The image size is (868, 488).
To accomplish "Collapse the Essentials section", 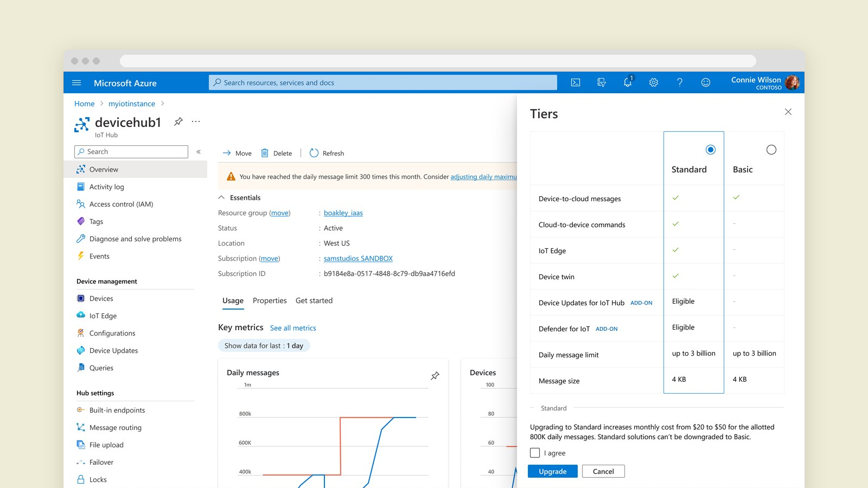I will (x=221, y=197).
